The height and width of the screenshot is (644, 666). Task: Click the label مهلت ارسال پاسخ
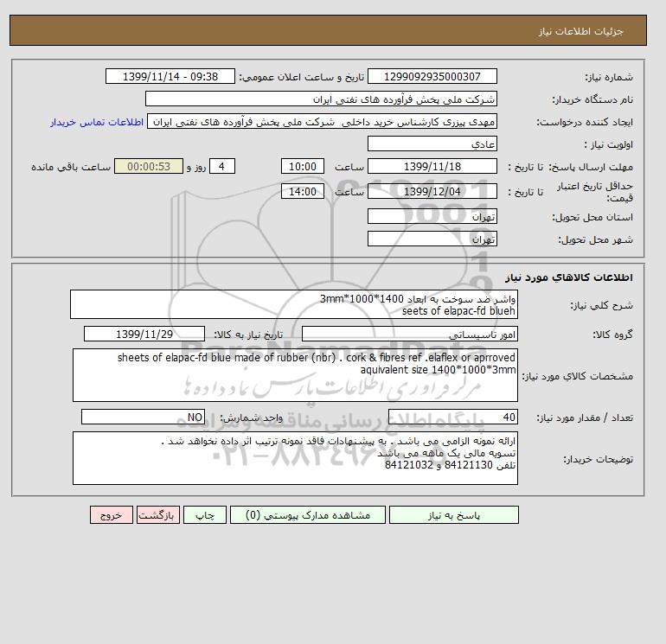pyautogui.click(x=591, y=167)
